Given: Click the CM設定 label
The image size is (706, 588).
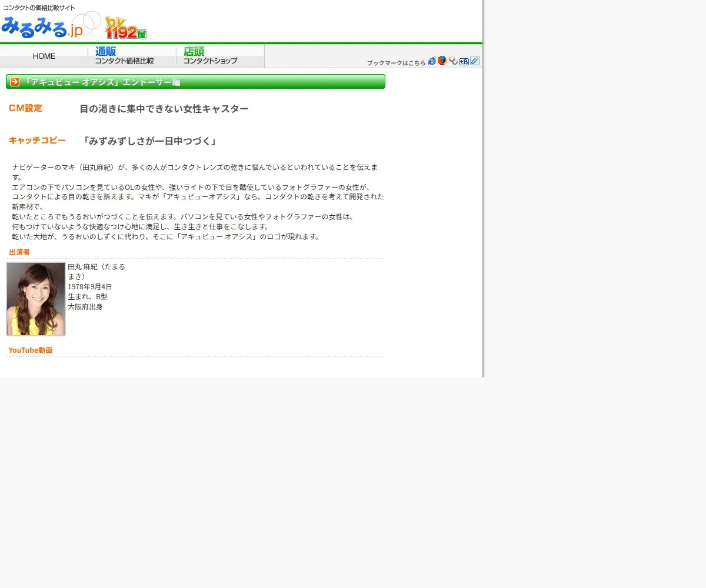Looking at the screenshot, I should pos(25,108).
